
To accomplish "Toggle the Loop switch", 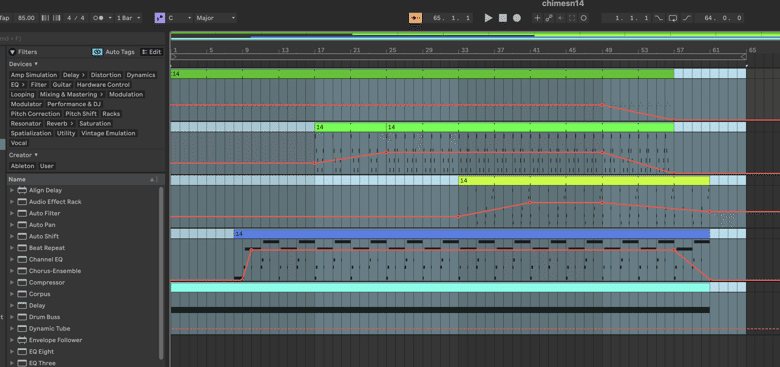I will [x=673, y=18].
